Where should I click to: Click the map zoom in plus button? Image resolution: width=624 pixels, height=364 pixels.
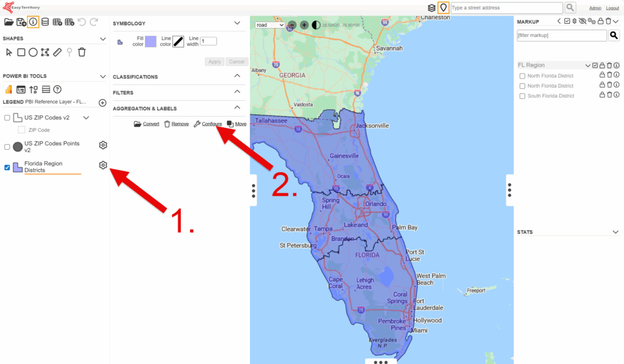click(x=304, y=25)
